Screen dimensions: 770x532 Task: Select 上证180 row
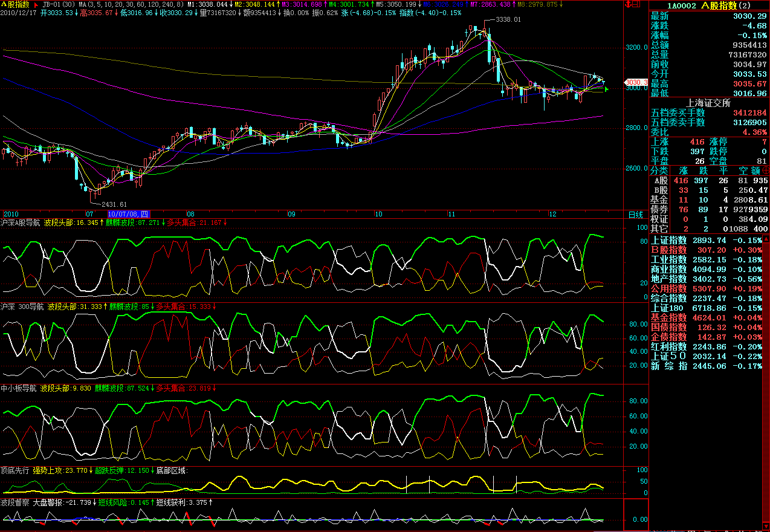click(x=706, y=308)
